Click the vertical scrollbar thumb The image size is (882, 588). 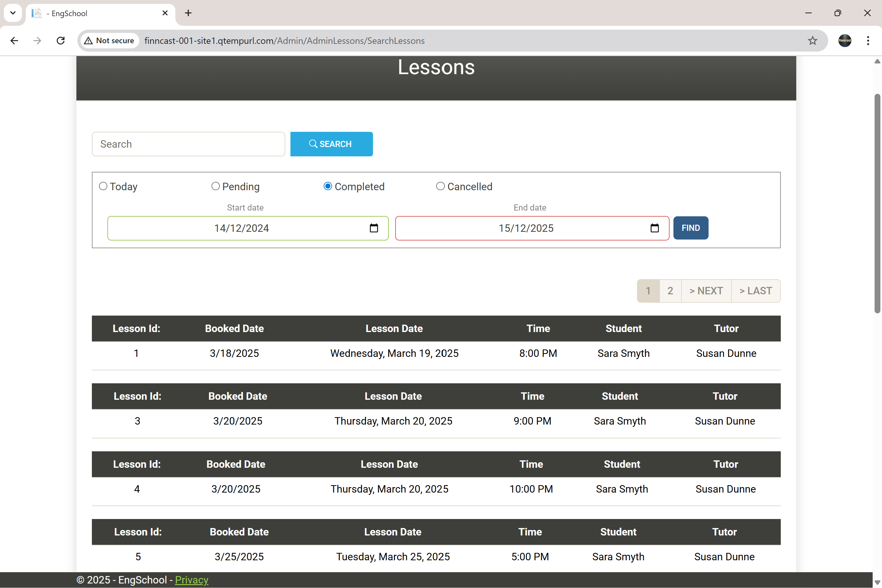click(877, 202)
